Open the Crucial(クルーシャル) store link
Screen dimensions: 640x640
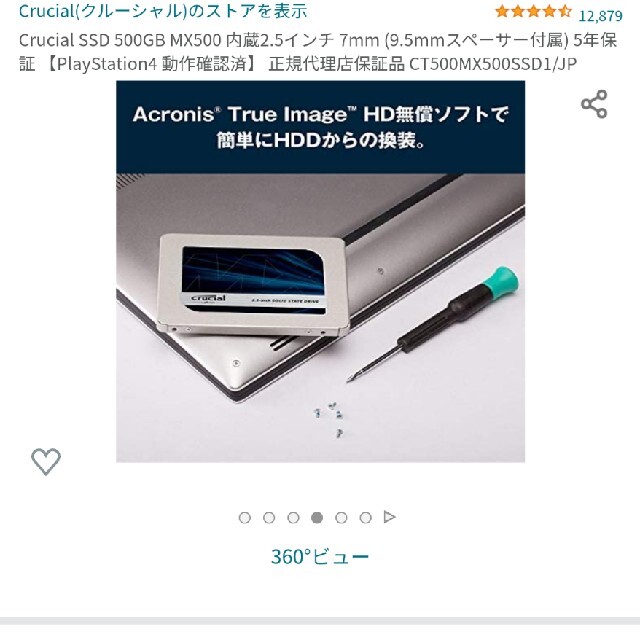163,11
